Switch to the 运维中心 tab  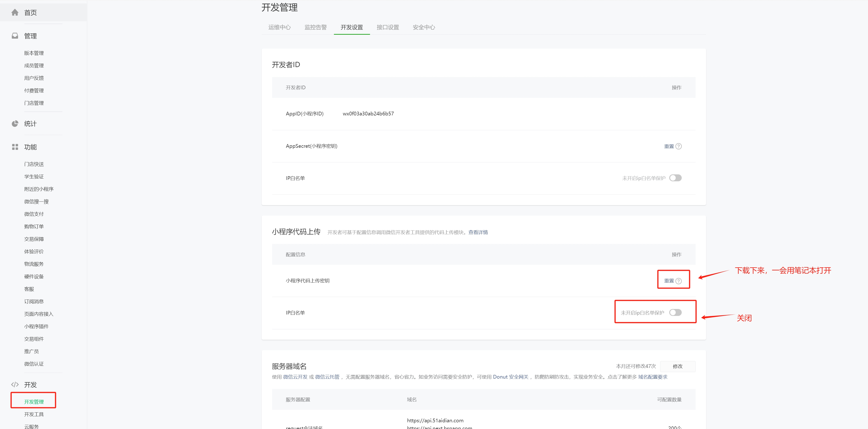[x=279, y=27]
